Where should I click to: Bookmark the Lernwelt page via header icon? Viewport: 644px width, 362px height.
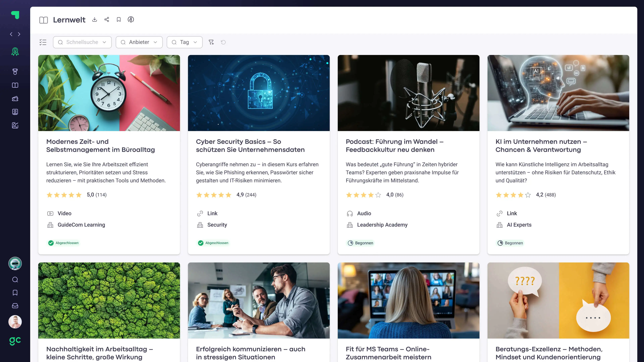point(119,19)
